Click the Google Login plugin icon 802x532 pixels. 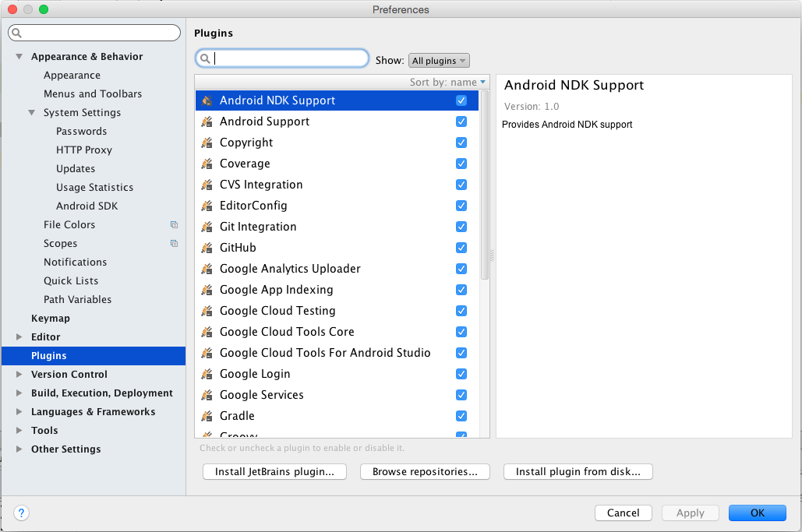pyautogui.click(x=207, y=374)
